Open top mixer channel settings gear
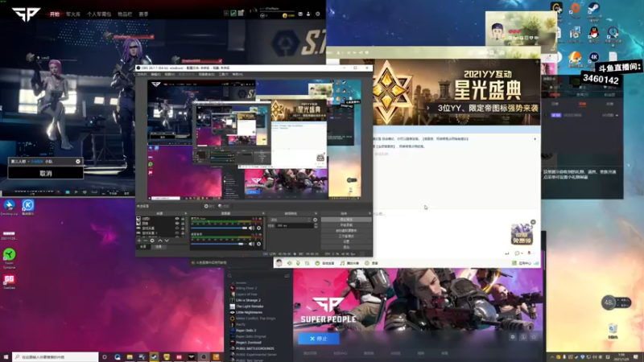644x362 pixels. tap(258, 228)
